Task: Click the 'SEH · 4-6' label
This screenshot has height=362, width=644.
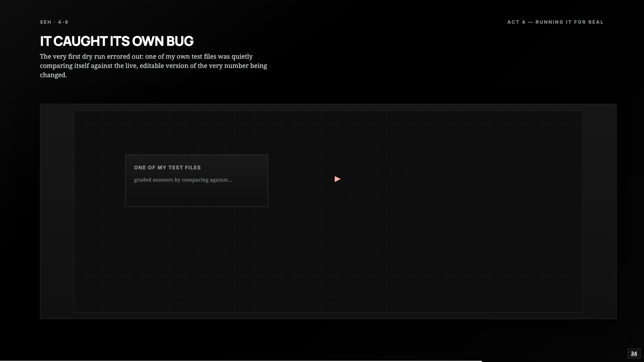Action: (x=54, y=22)
